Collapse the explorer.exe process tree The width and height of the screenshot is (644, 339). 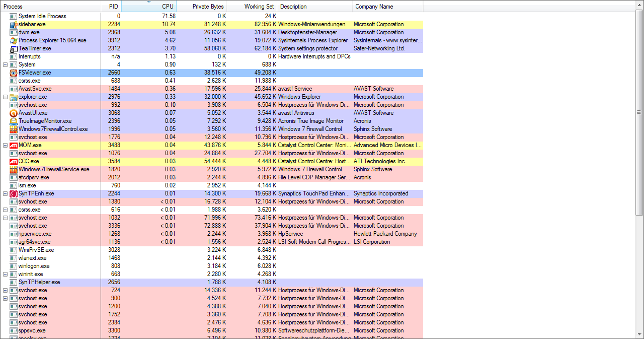5,97
